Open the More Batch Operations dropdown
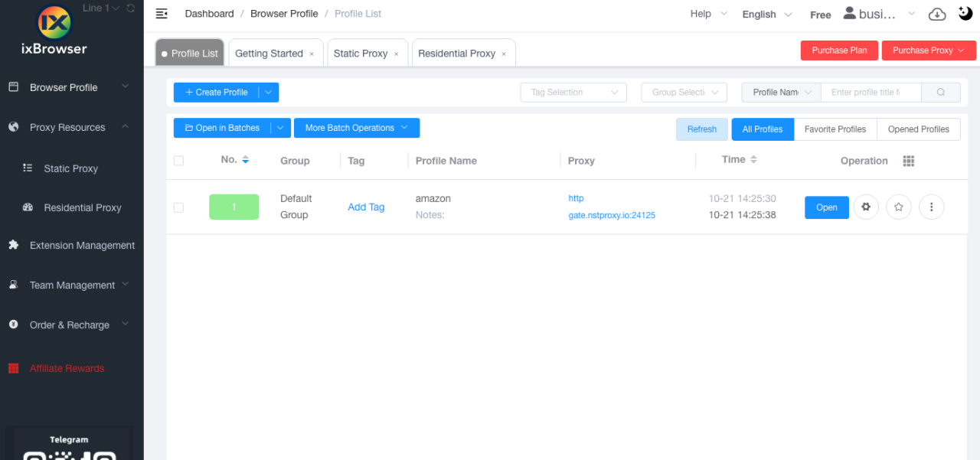This screenshot has height=460, width=980. [x=356, y=128]
